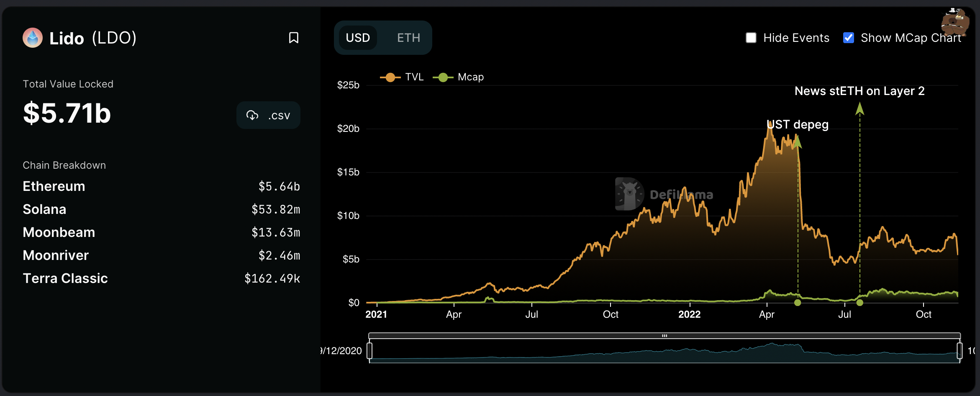The image size is (980, 396).
Task: Bookmark the Lido protocol
Action: point(294,38)
